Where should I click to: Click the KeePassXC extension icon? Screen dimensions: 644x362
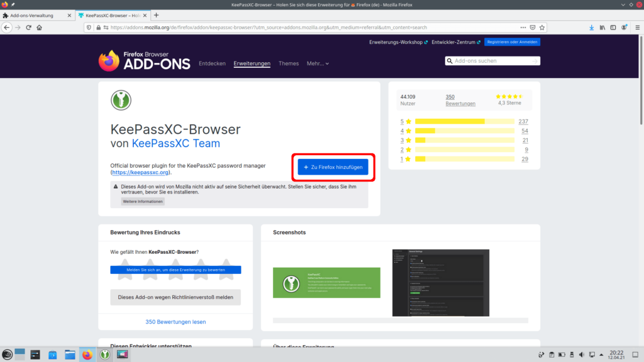[x=121, y=100]
